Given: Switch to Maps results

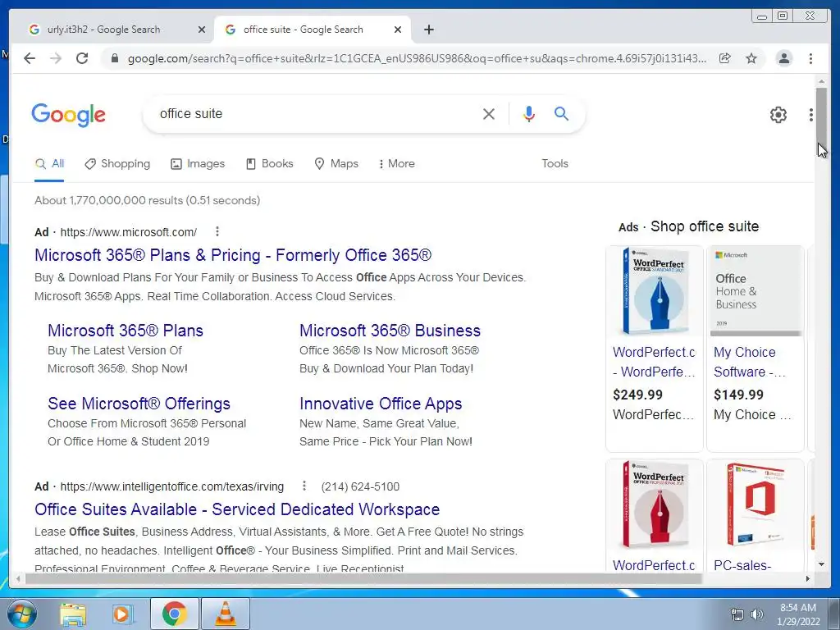Looking at the screenshot, I should click(x=336, y=164).
